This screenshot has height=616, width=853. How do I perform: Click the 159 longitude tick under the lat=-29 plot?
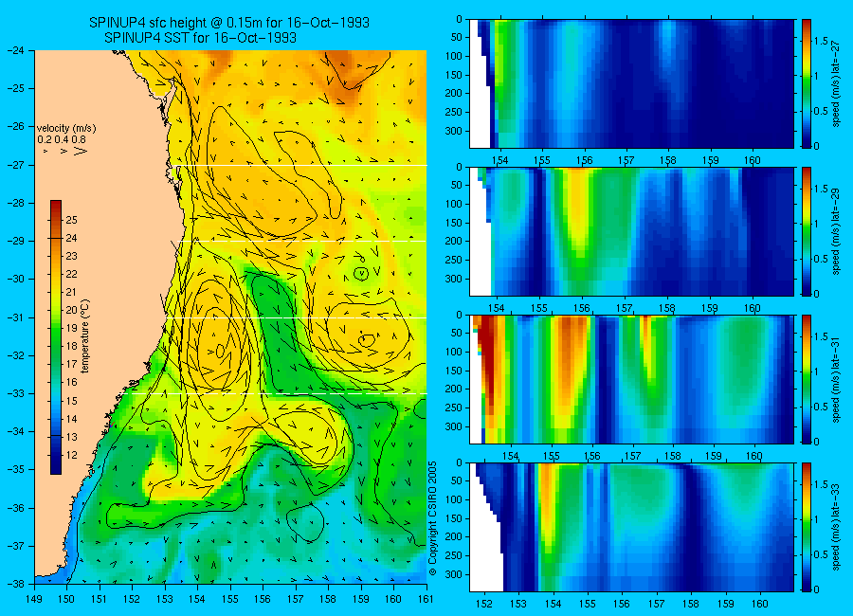coord(710,309)
